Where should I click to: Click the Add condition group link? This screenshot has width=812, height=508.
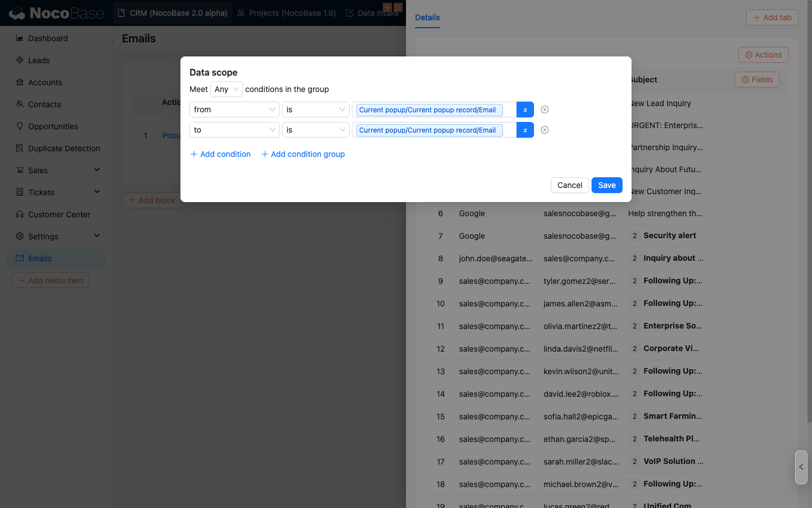[x=303, y=154]
